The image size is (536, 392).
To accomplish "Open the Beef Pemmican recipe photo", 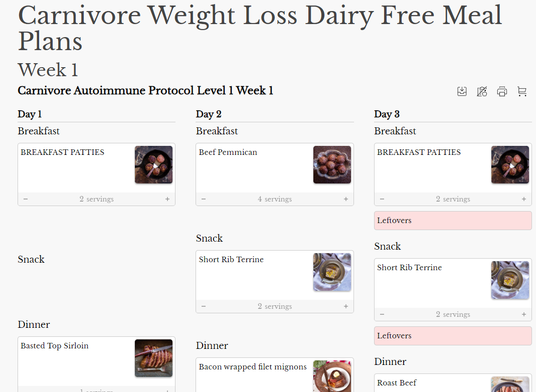I will pyautogui.click(x=332, y=164).
